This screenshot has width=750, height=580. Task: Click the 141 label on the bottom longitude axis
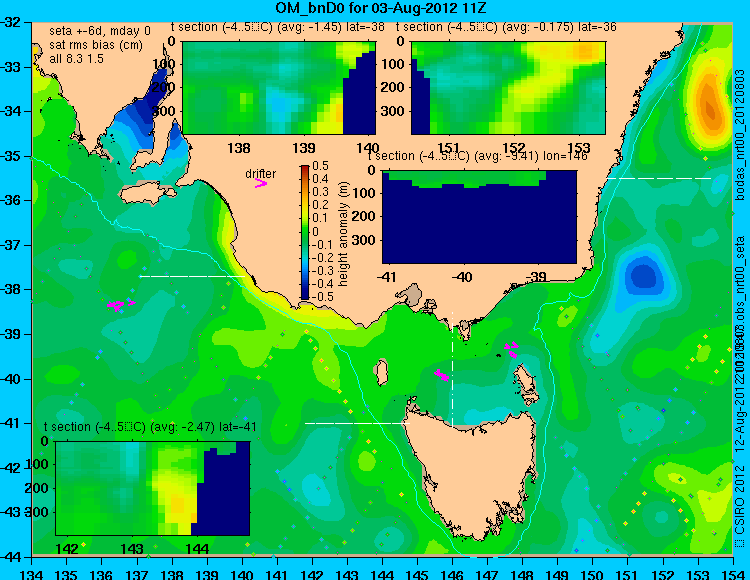tap(277, 574)
